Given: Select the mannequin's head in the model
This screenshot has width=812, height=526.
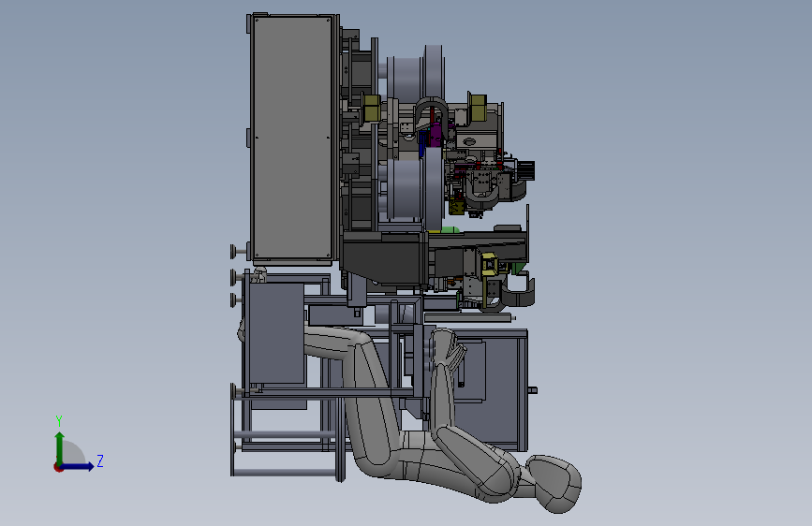Looking at the screenshot, I should [x=555, y=483].
